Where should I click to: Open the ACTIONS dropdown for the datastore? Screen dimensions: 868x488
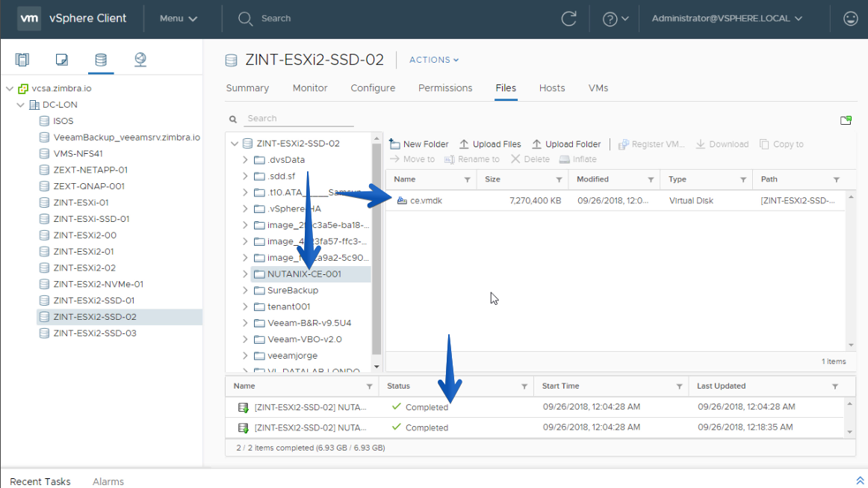(434, 60)
